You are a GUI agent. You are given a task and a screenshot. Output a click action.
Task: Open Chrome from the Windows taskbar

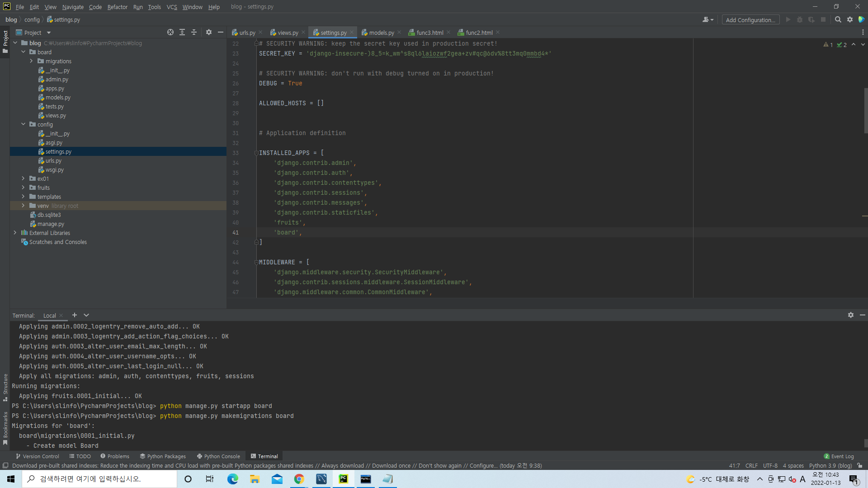[x=299, y=479]
